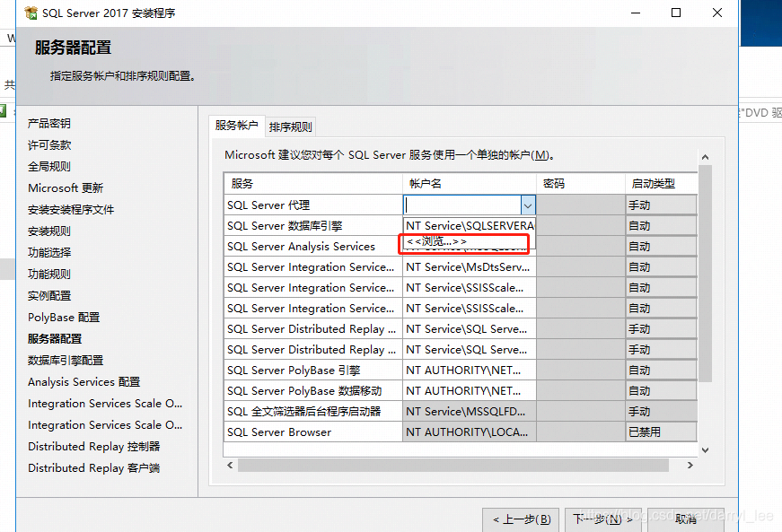Open startup type for MsDtsServ Integration Services row
782x532 pixels.
pyautogui.click(x=662, y=267)
